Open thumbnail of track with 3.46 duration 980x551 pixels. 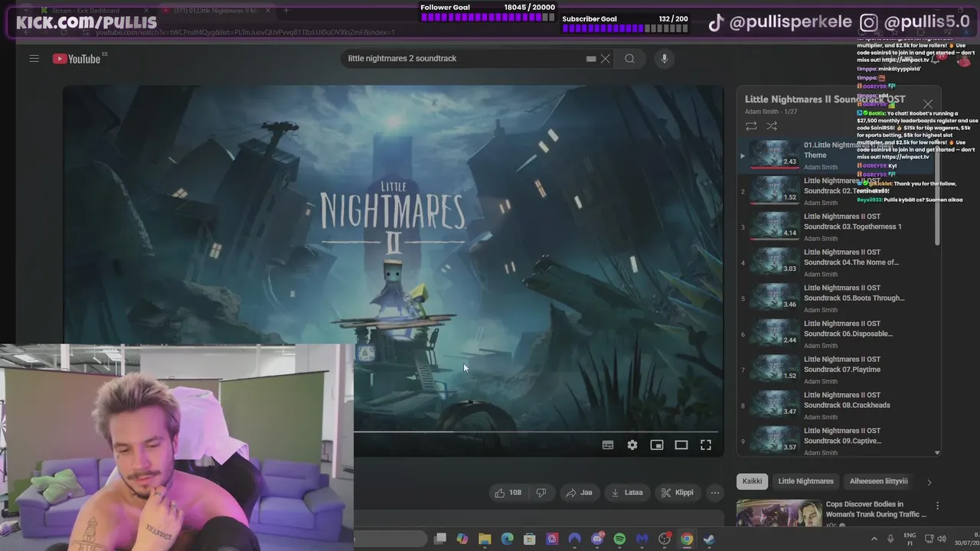coord(775,298)
